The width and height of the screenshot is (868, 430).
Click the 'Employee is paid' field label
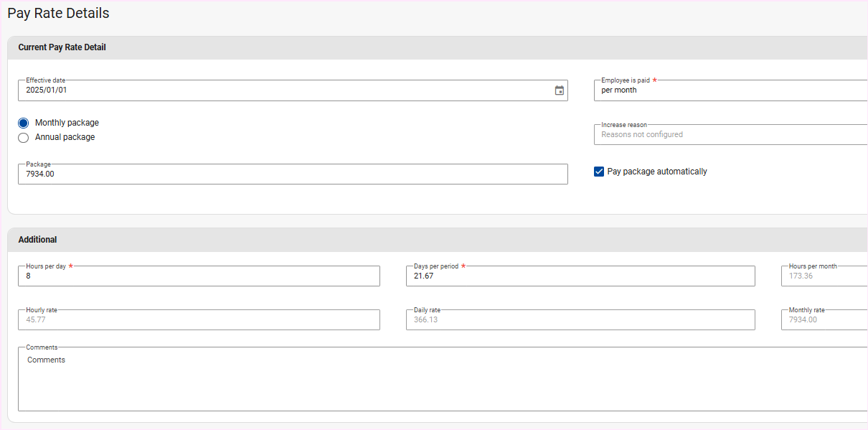click(x=625, y=80)
